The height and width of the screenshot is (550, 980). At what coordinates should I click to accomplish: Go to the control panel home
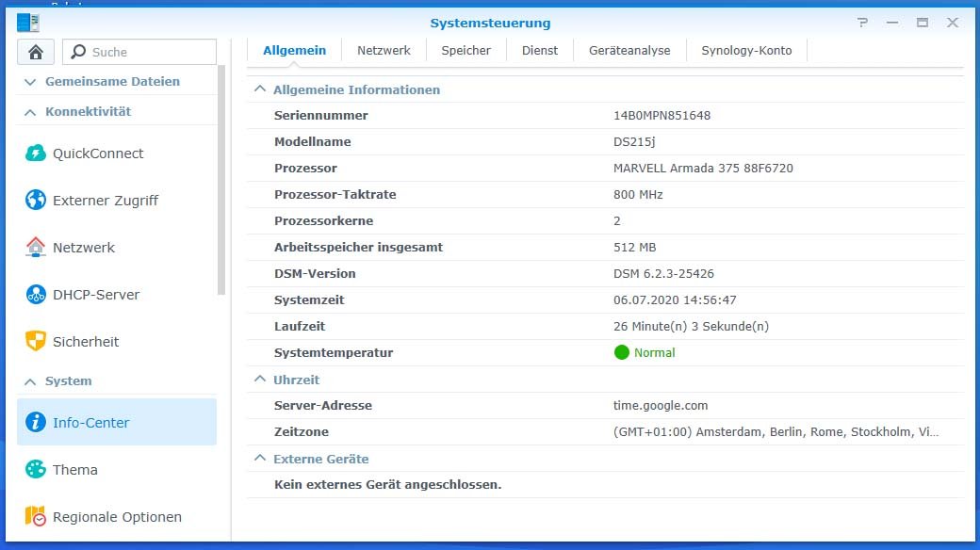click(36, 52)
